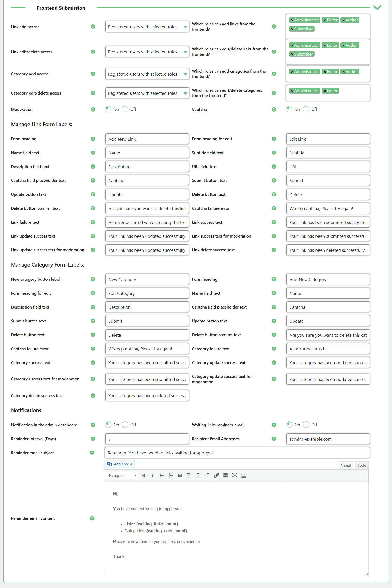The height and width of the screenshot is (588, 392).
Task: Insert a bulleted list in the editor
Action: pyautogui.click(x=162, y=475)
